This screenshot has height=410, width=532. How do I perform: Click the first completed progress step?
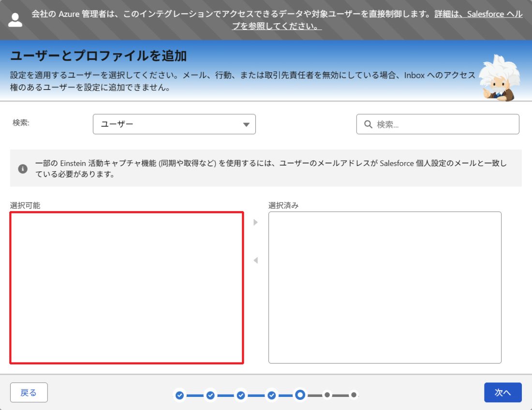pos(180,395)
